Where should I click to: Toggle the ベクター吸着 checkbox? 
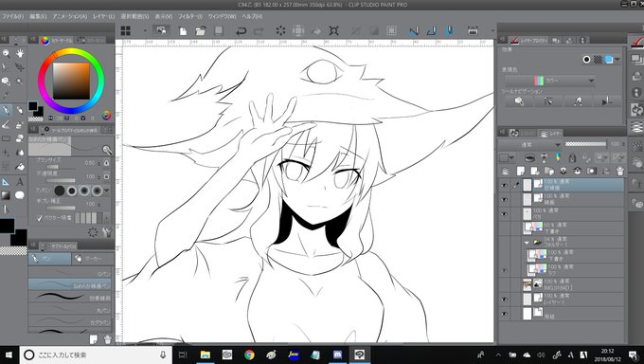pyautogui.click(x=40, y=218)
